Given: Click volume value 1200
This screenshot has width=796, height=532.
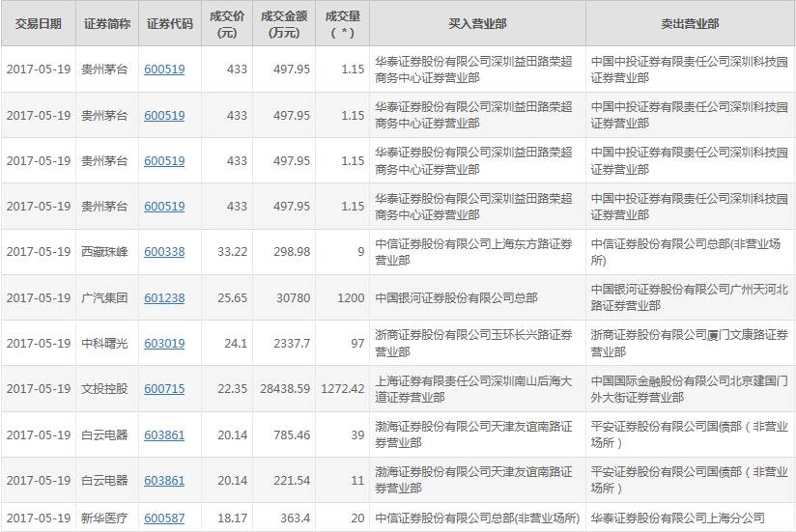Looking at the screenshot, I should click(x=352, y=297).
